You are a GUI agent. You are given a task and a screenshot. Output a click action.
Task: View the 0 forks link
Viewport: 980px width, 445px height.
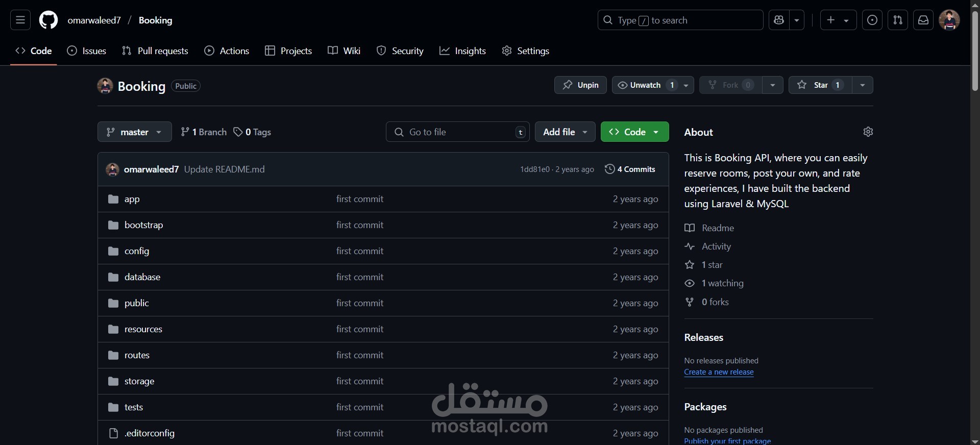click(x=706, y=302)
